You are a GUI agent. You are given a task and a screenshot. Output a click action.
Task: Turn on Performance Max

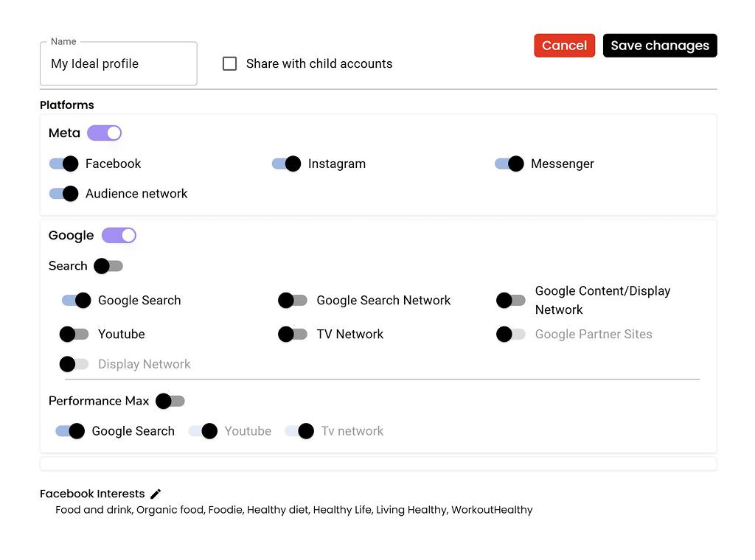click(170, 401)
